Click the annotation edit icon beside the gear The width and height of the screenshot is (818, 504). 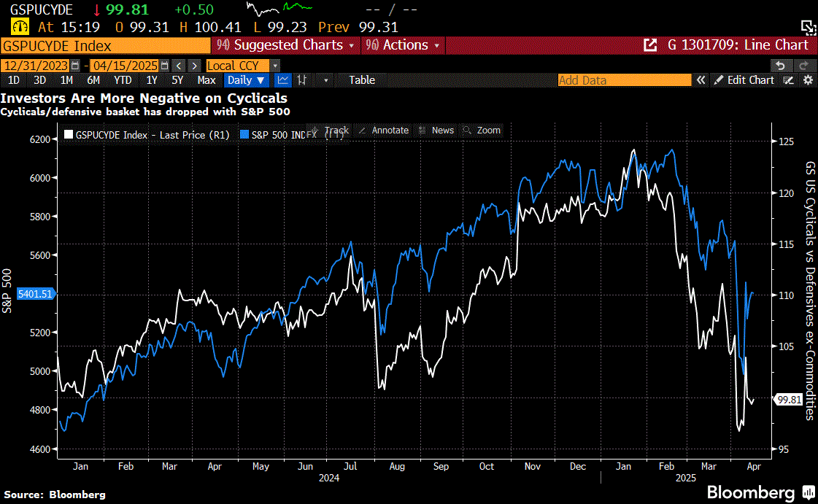(789, 80)
